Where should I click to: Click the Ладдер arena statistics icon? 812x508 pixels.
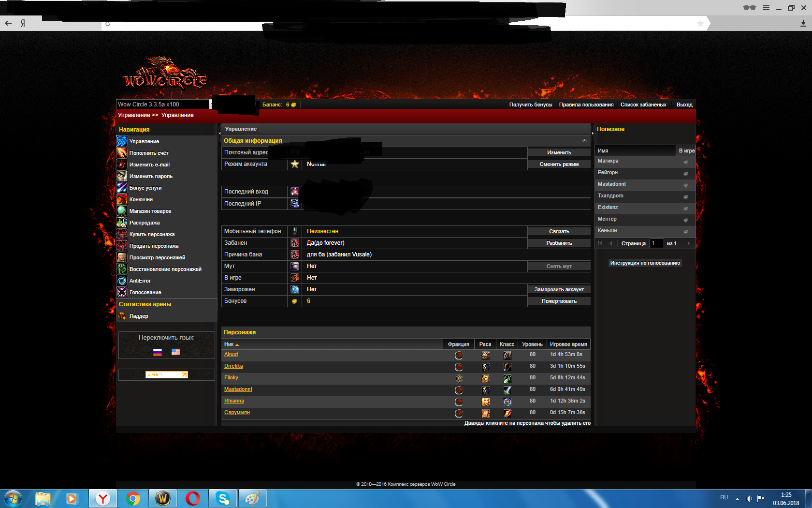pyautogui.click(x=122, y=316)
